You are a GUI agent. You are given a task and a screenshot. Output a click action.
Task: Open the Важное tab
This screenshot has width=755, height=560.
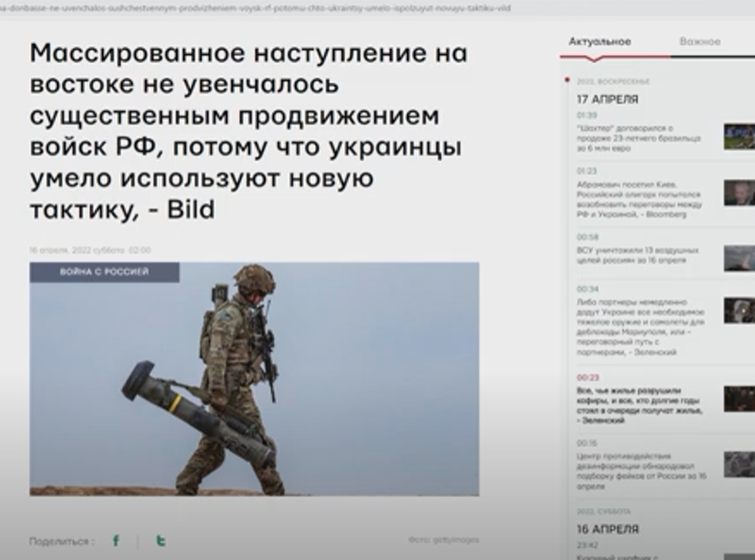click(x=700, y=42)
